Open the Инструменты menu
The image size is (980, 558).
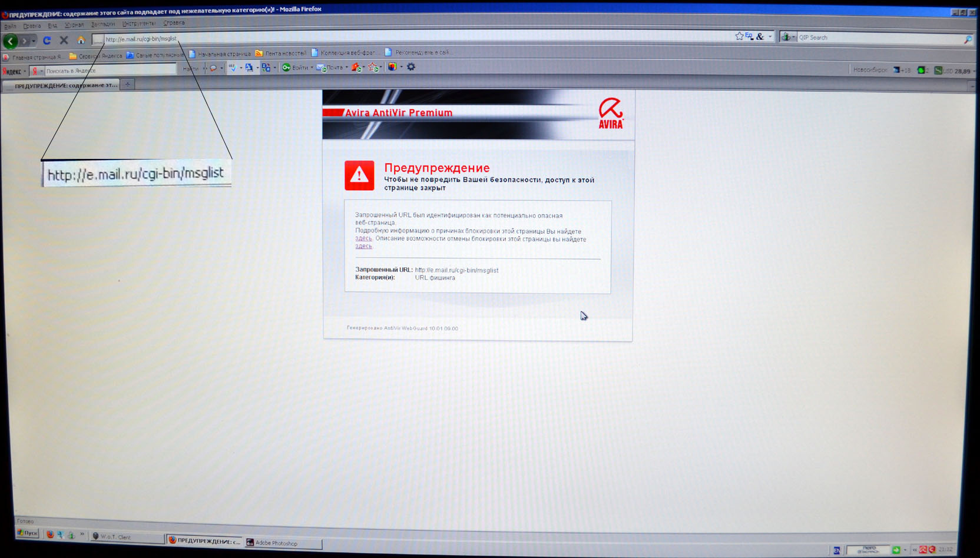(x=139, y=24)
